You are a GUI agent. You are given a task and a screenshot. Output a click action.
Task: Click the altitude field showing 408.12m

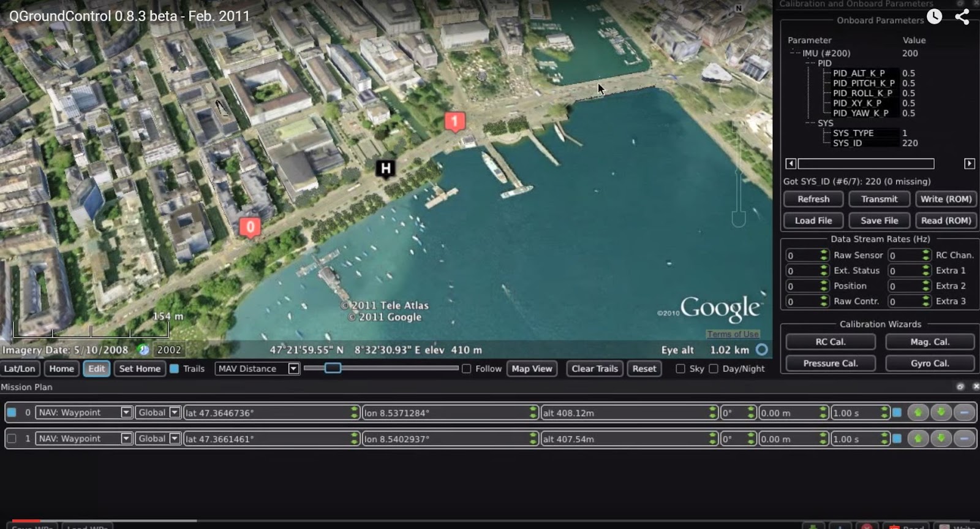(629, 413)
